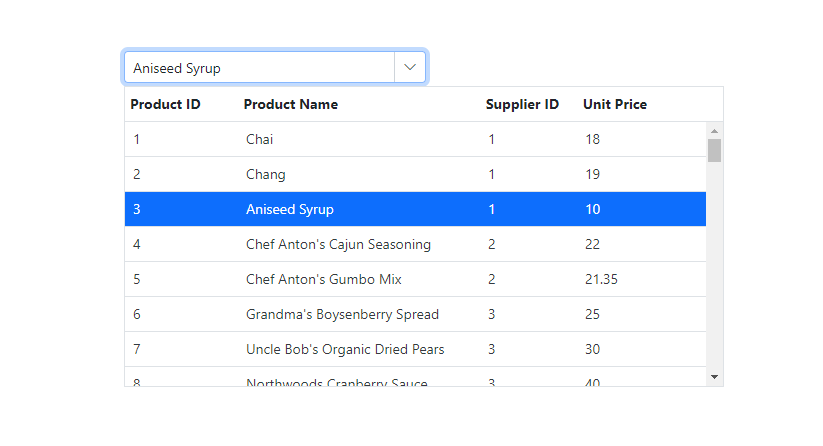Viewport: 823px width, 446px height.
Task: Click the unit price 30 cell
Action: [593, 349]
